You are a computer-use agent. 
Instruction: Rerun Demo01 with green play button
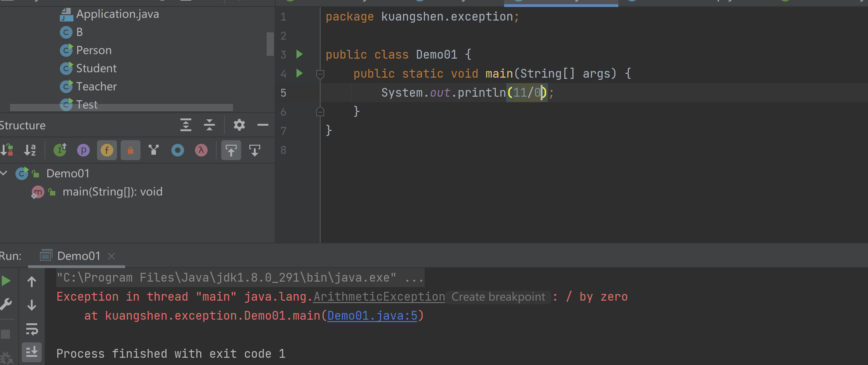pos(6,281)
